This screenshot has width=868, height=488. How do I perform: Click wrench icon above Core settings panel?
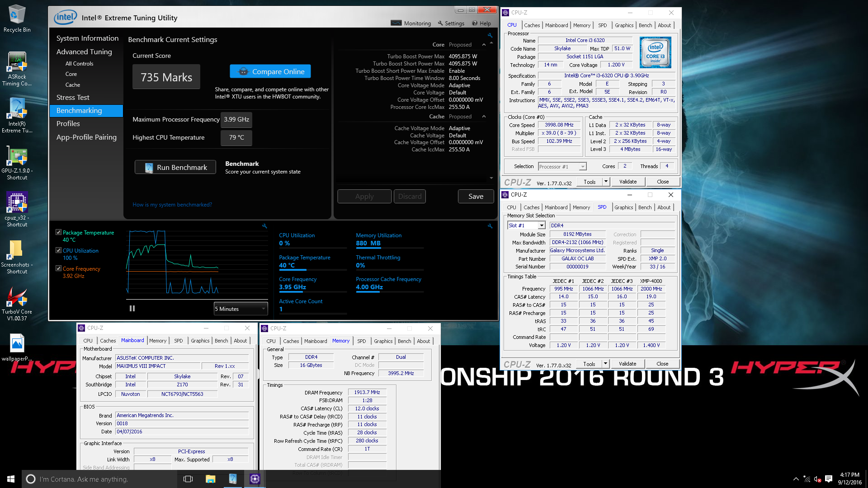pos(490,35)
